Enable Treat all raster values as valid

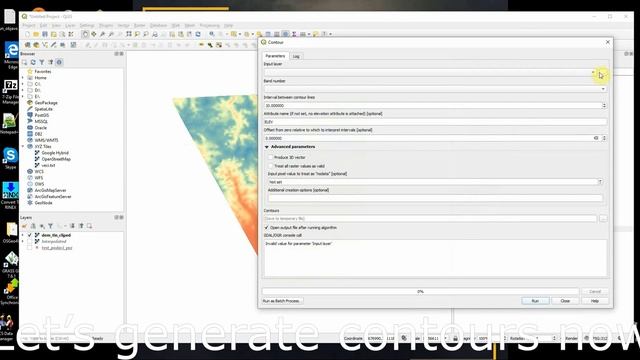point(271,166)
